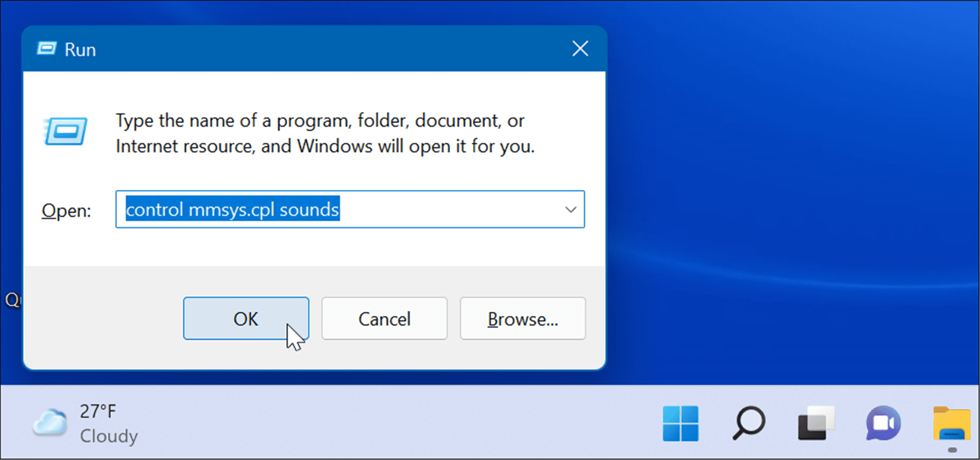
Task: Click Browse to locate a file
Action: pos(523,318)
